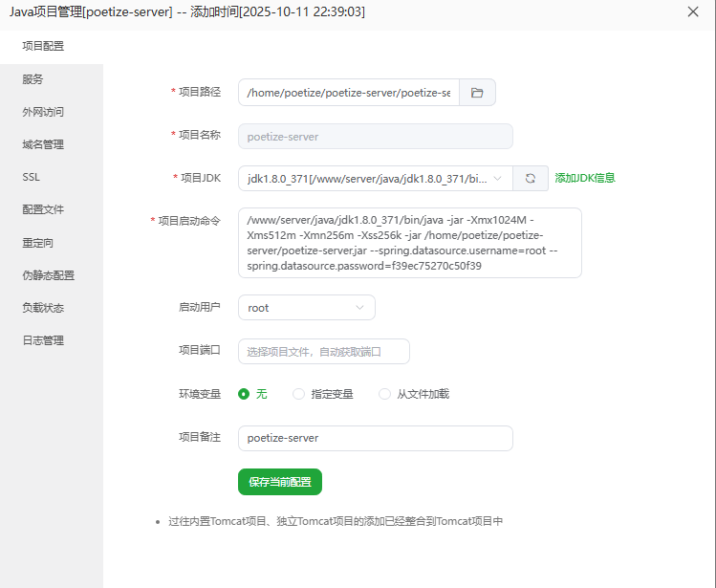This screenshot has height=588, width=716.
Task: View the 负载状态 tab
Action: pos(52,308)
